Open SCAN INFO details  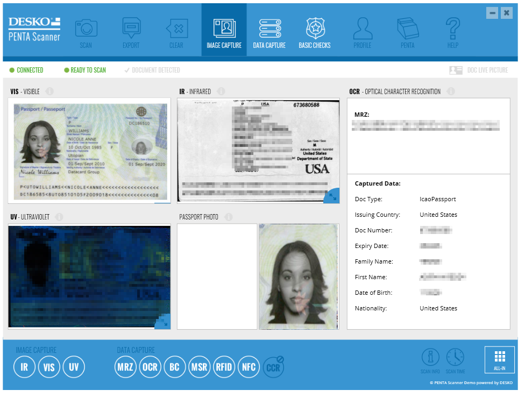click(430, 360)
